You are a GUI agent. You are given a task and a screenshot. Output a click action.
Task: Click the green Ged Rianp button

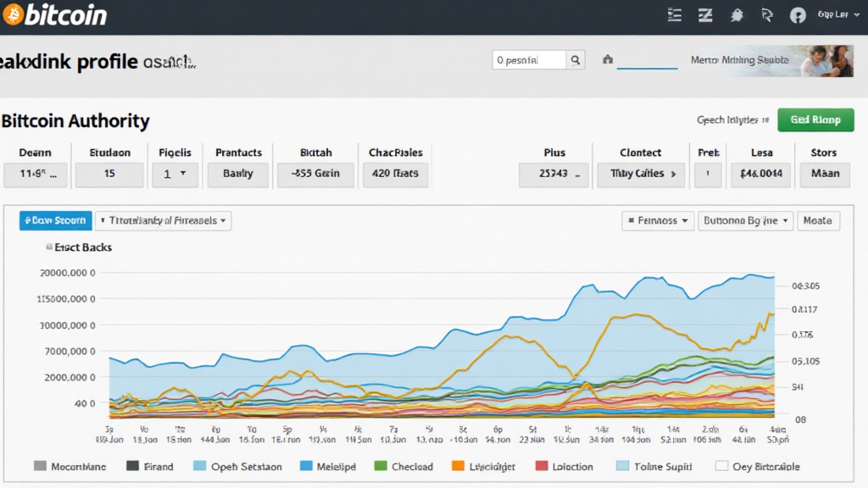pos(815,120)
